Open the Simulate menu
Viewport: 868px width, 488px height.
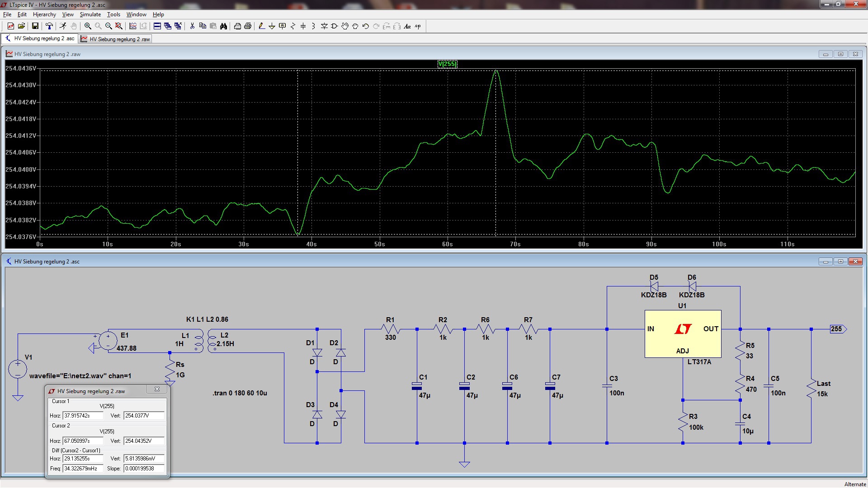point(90,14)
